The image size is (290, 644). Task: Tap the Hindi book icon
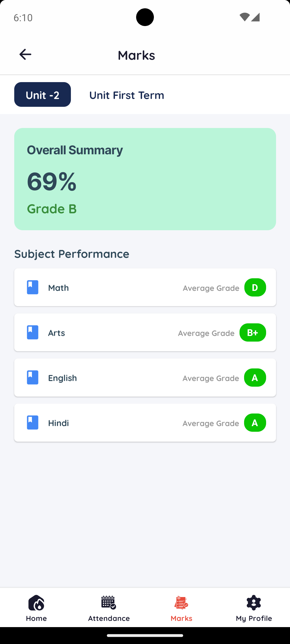click(x=32, y=423)
